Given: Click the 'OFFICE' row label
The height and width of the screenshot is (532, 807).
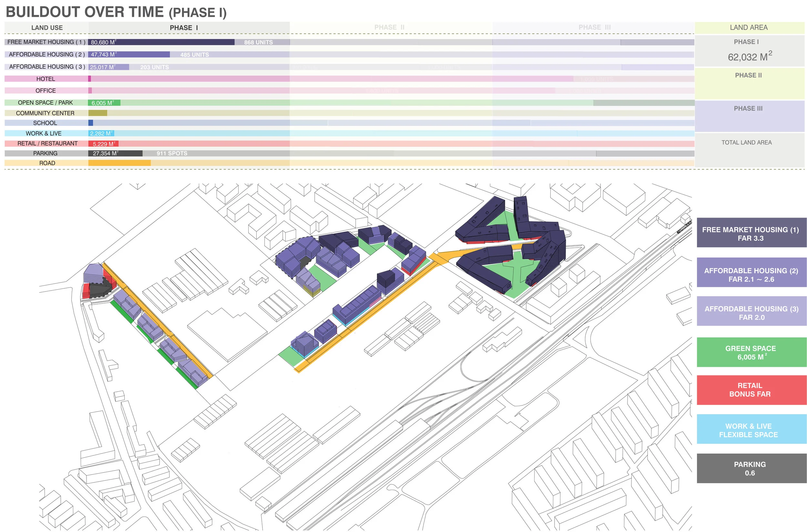Looking at the screenshot, I should coord(46,91).
